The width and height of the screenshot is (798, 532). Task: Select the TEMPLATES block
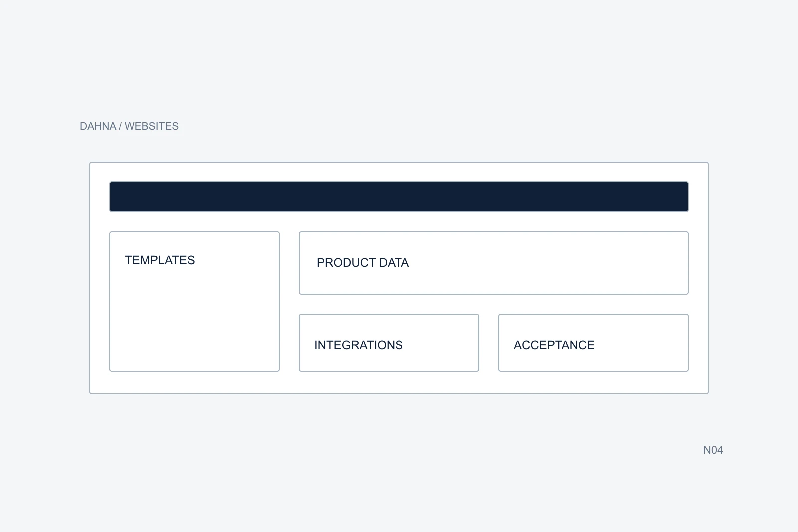coord(195,302)
